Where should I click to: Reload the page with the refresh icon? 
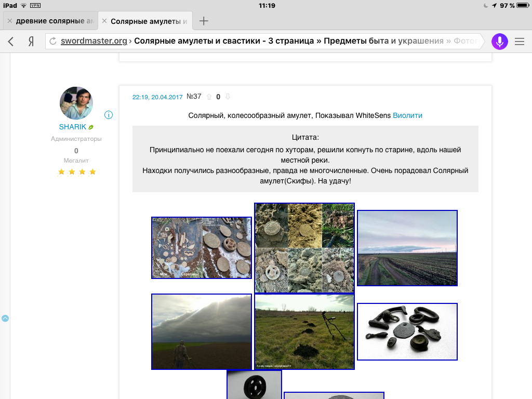(52, 42)
